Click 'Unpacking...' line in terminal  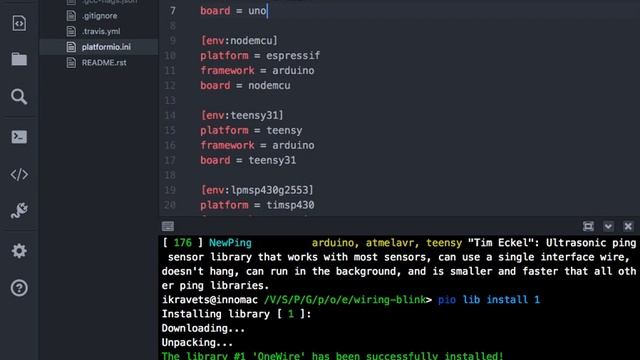[x=197, y=343]
